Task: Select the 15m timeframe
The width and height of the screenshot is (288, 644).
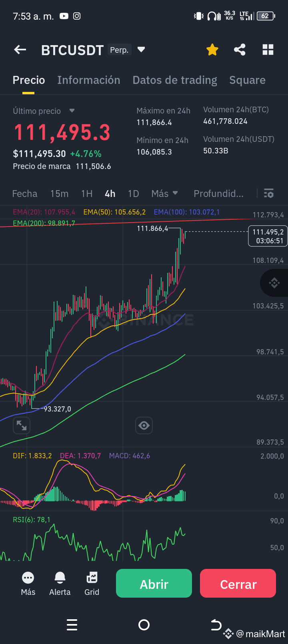Action: coord(59,194)
